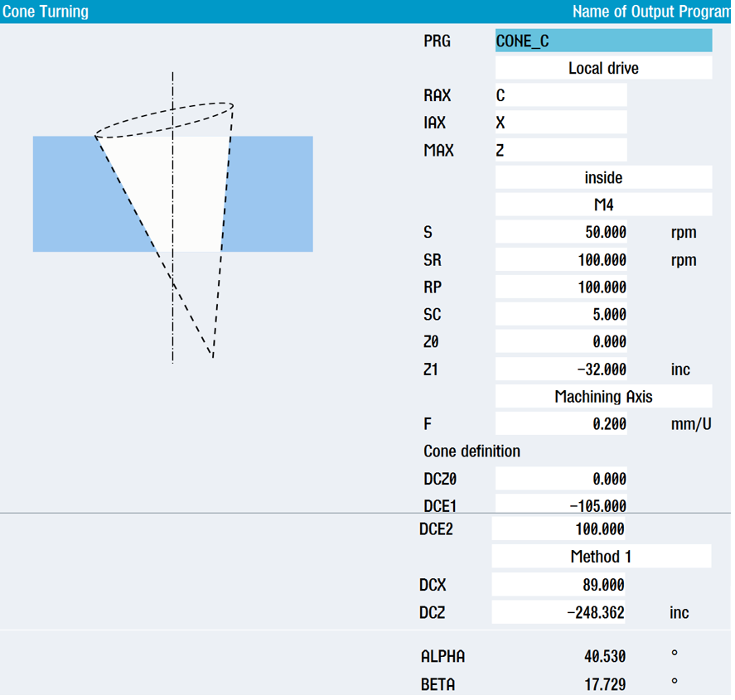Viewport: 735px width, 700px height.
Task: Click the mm/U unit next to F
Action: coord(691,424)
